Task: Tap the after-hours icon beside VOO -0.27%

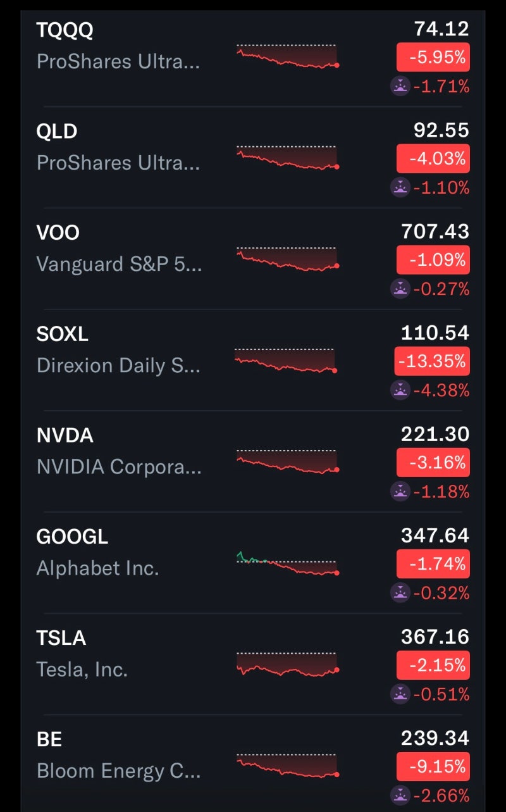Action: [400, 289]
